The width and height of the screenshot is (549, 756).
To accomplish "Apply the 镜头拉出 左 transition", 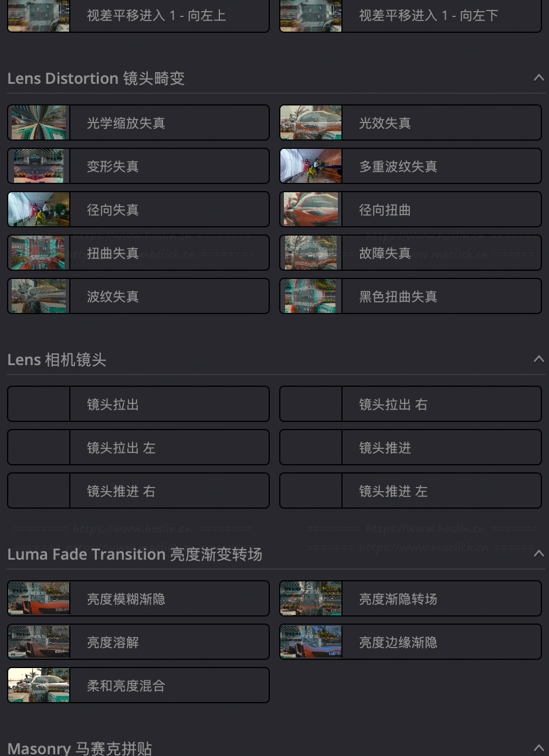I will click(x=138, y=447).
